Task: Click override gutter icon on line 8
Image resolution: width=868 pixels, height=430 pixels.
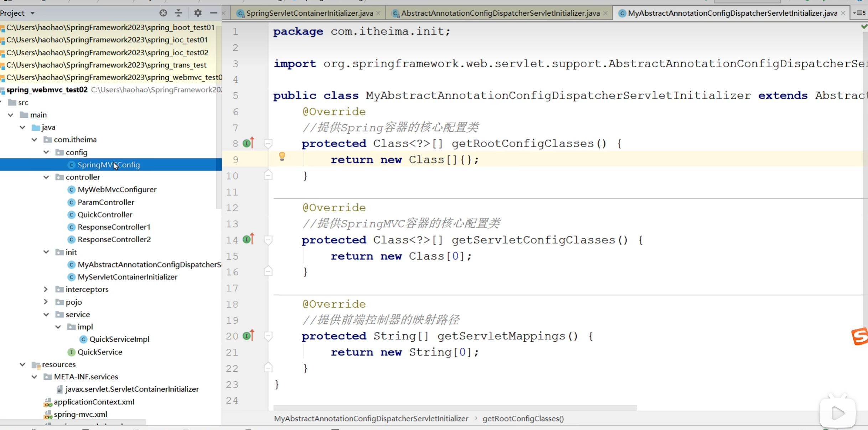Action: coord(248,143)
